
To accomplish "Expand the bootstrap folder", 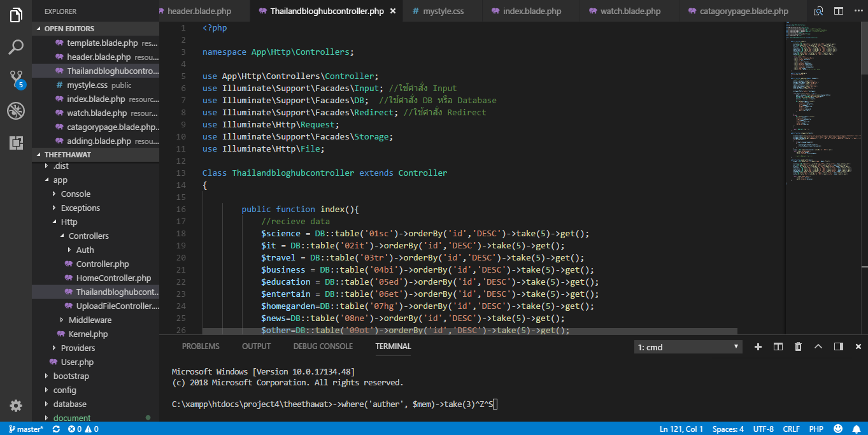I will tap(96, 376).
